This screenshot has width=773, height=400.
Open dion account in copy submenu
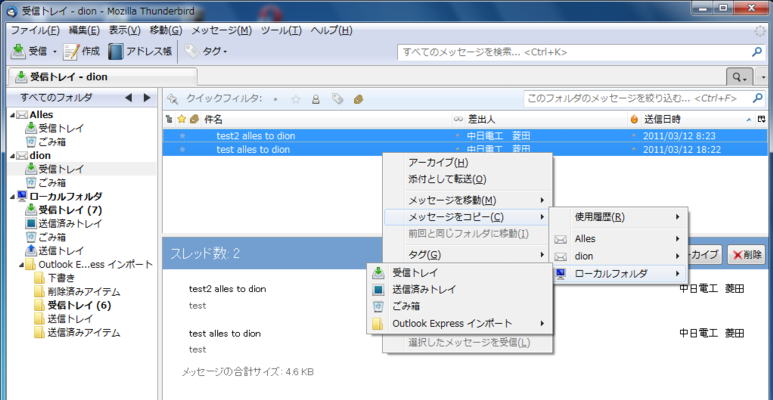(x=619, y=256)
